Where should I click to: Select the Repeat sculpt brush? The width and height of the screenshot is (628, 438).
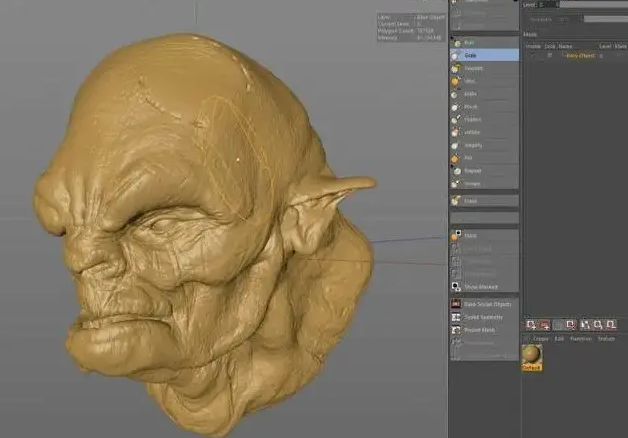[484, 171]
